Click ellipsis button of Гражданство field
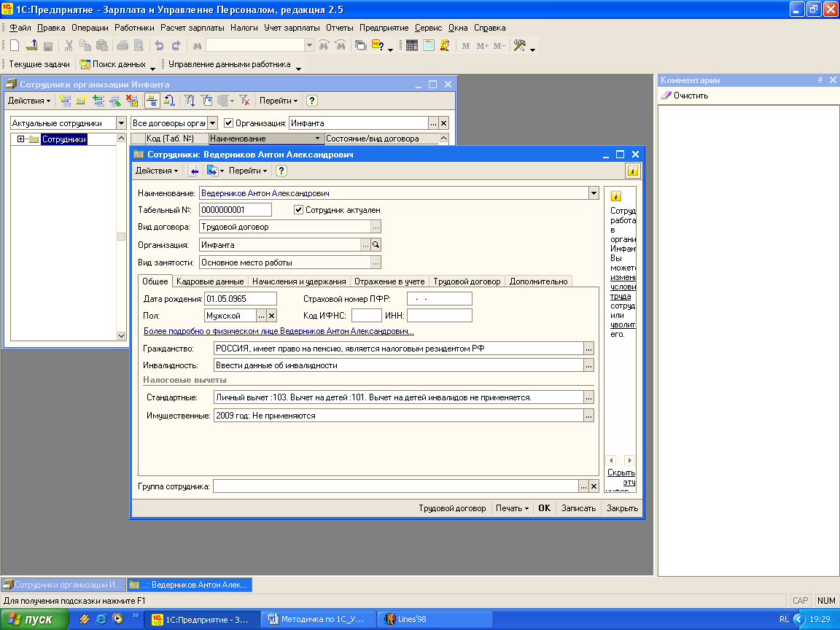The width and height of the screenshot is (840, 630). tap(588, 349)
